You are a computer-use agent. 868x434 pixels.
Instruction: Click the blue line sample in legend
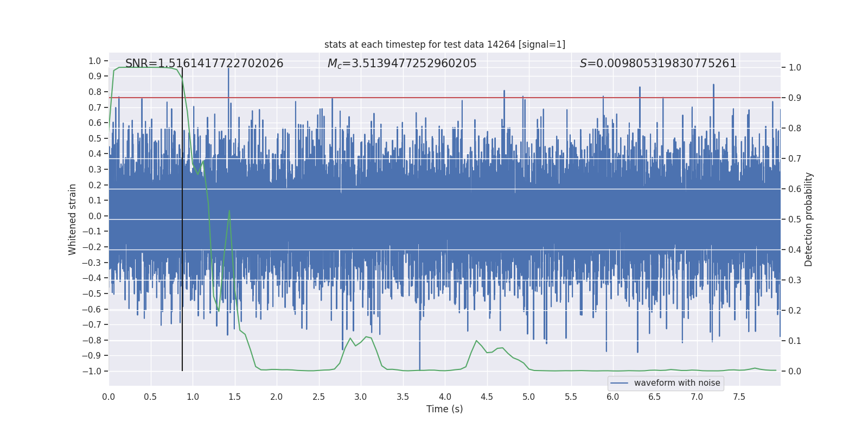[x=620, y=383]
